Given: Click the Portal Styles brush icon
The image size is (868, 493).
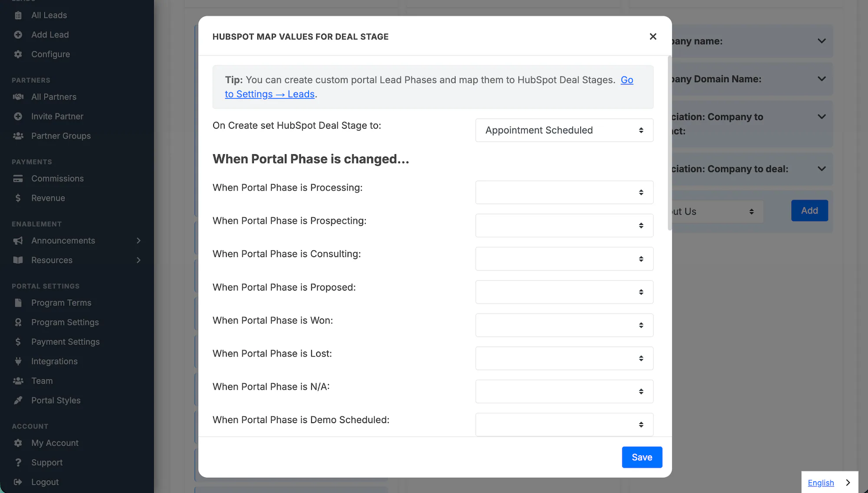Looking at the screenshot, I should tap(18, 400).
